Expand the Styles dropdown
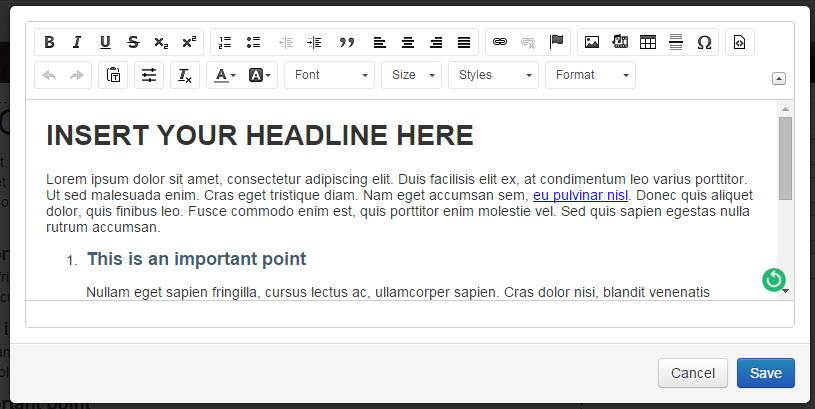The height and width of the screenshot is (409, 815). pyautogui.click(x=493, y=75)
